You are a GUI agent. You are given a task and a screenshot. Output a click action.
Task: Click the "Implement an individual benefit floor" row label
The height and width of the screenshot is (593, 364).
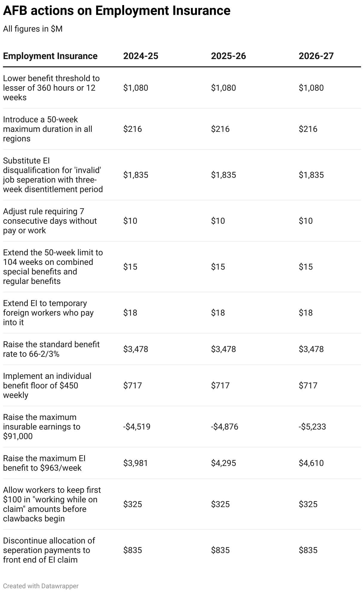tap(47, 385)
